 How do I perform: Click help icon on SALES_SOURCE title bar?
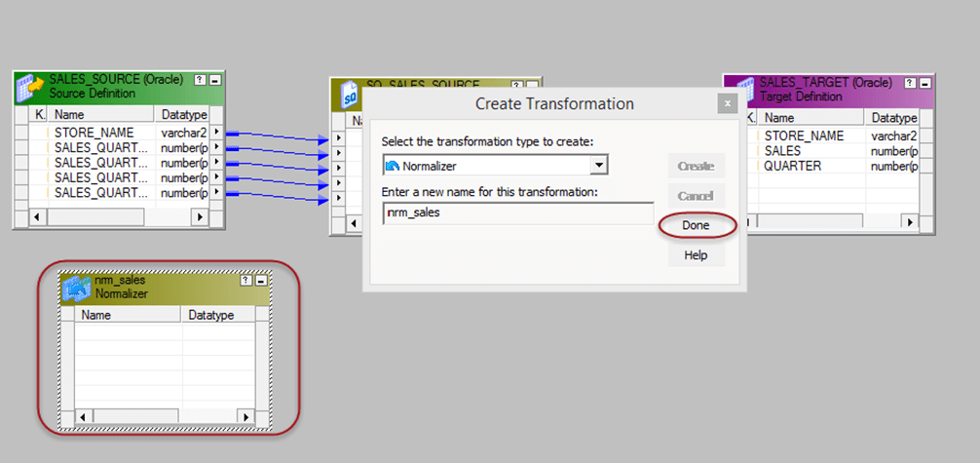[x=200, y=81]
